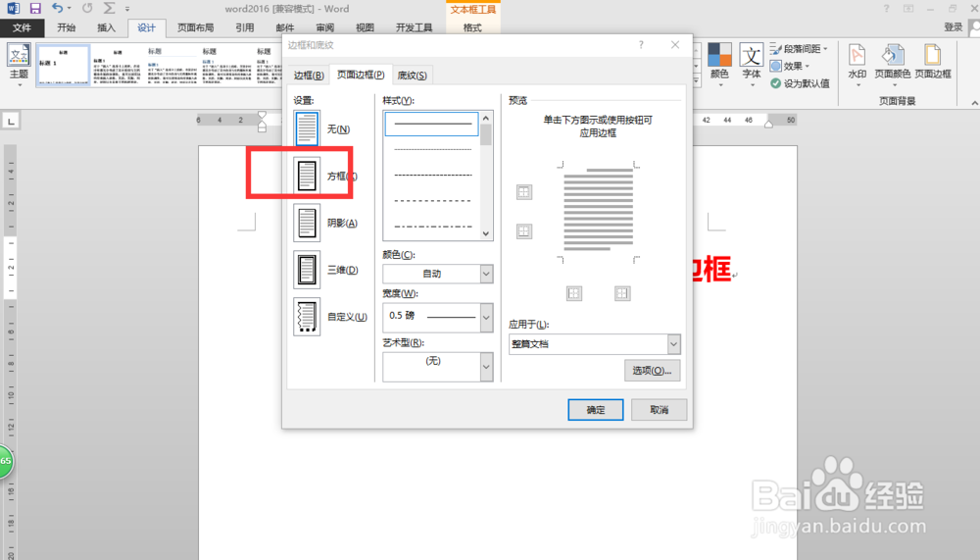Select the dash-dot line style in list
Screen dimensions: 980x560
click(432, 227)
